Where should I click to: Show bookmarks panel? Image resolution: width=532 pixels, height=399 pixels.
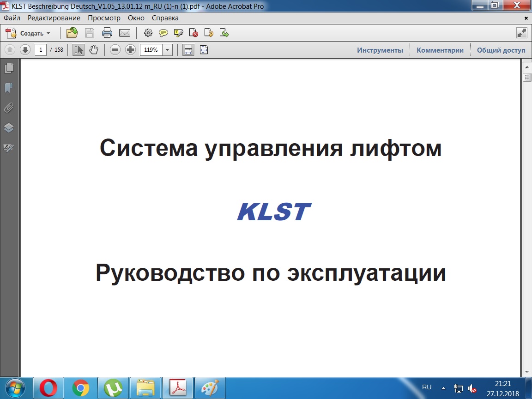pos(9,88)
